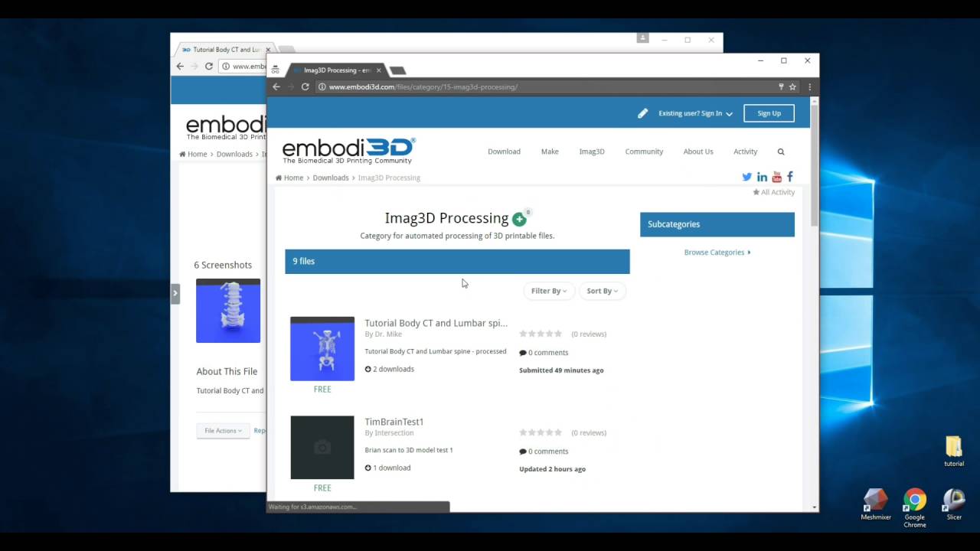Open the lumbar spine screenshot in the rear window
The height and width of the screenshot is (551, 980).
pos(228,311)
